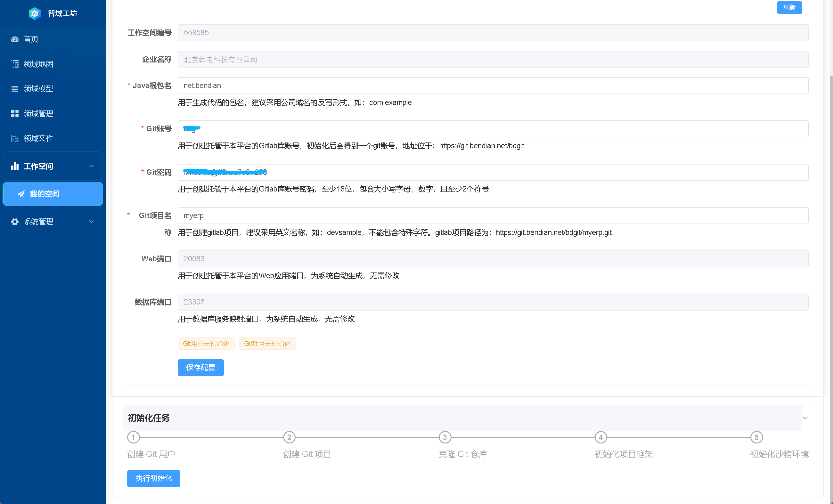Collapse the 初始化任务 panel arrow
The image size is (833, 504).
[x=805, y=418]
